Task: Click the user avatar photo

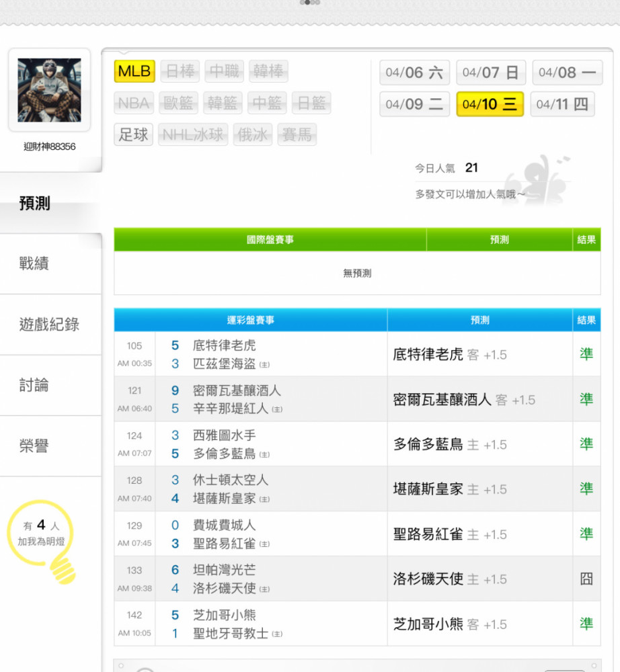Action: [x=49, y=90]
